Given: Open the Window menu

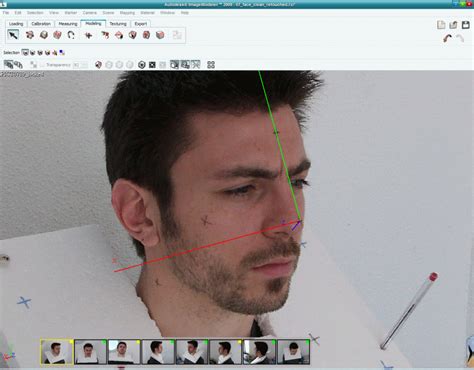Looking at the screenshot, I should (167, 13).
